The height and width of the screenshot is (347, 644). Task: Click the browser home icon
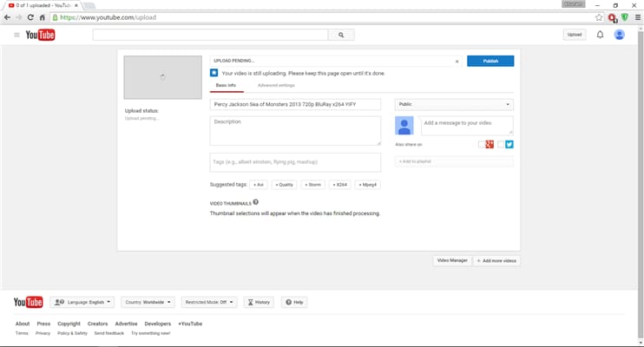[x=42, y=17]
